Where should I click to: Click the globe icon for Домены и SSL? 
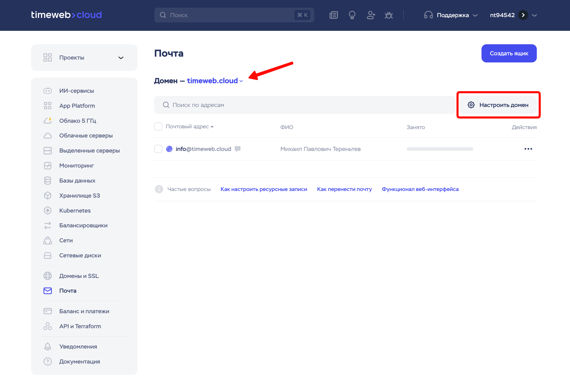click(x=48, y=276)
